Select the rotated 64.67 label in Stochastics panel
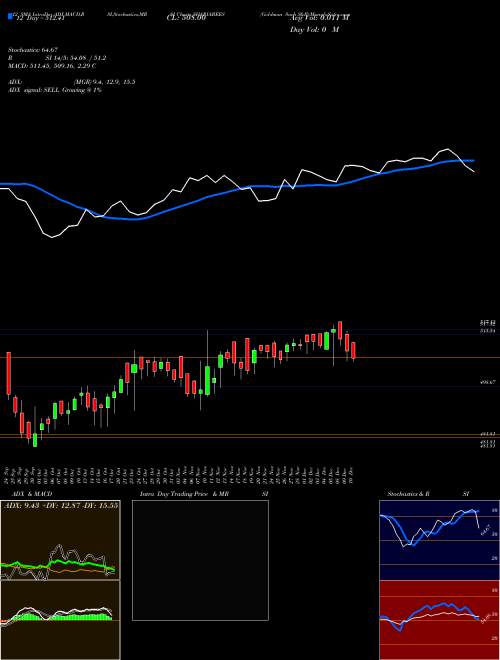The width and height of the screenshot is (500, 660). (x=485, y=530)
